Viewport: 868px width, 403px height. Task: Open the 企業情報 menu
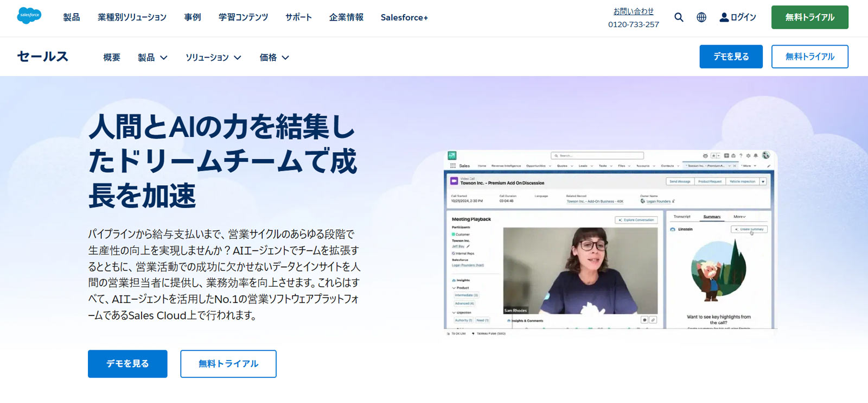(346, 17)
